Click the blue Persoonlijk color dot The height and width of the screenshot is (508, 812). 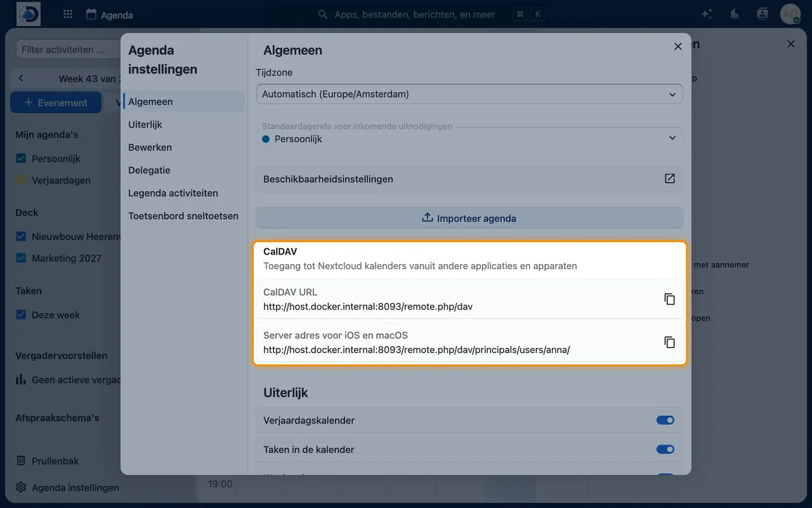point(266,138)
